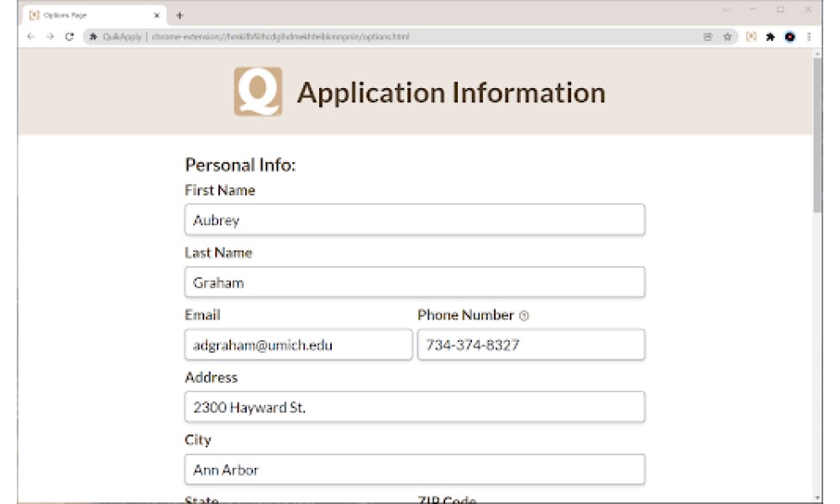Reload the page with refresh icon
The image size is (840, 504).
[x=69, y=36]
